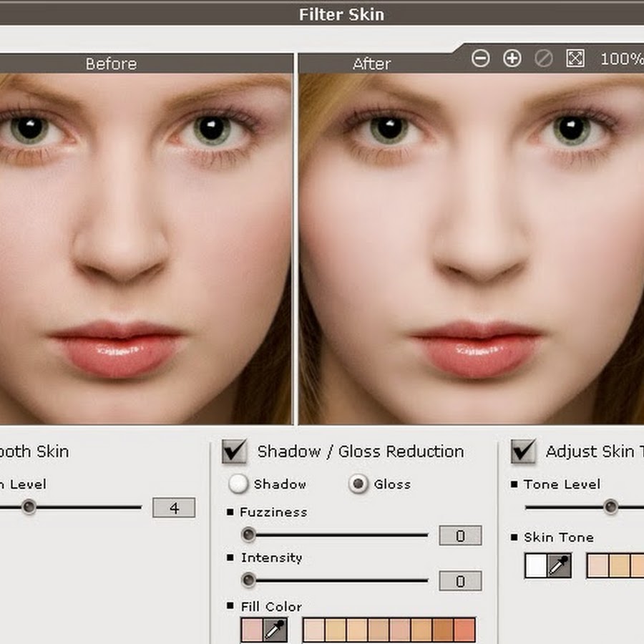Zoom in the preview with the plus icon
This screenshot has width=644, height=644.
(512, 59)
